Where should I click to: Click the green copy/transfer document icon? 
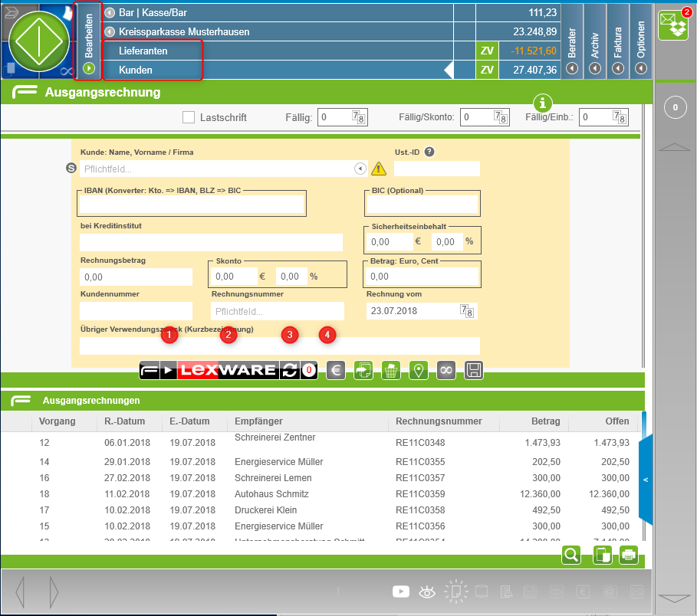coord(363,370)
